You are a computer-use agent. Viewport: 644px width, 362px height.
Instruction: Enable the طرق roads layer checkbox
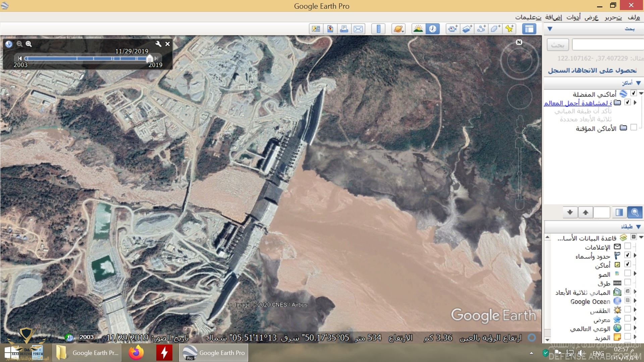(628, 283)
